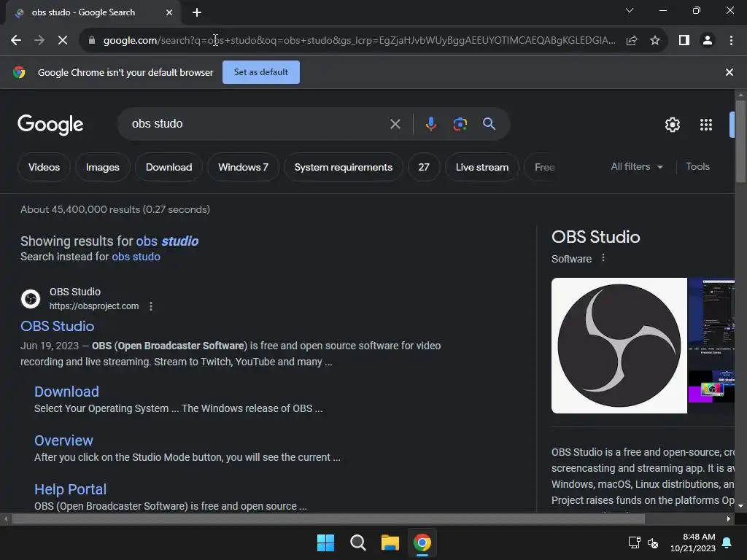Select the Windows 7 filter chip
747x560 pixels.
(243, 167)
